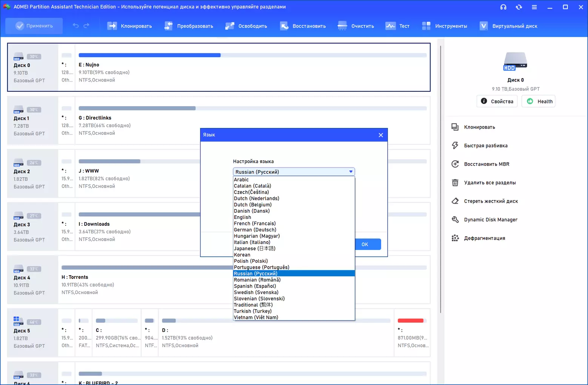588x385 pixels.
Task: Open the Convert (Преобразовать) toolbar menu
Action: 189,26
